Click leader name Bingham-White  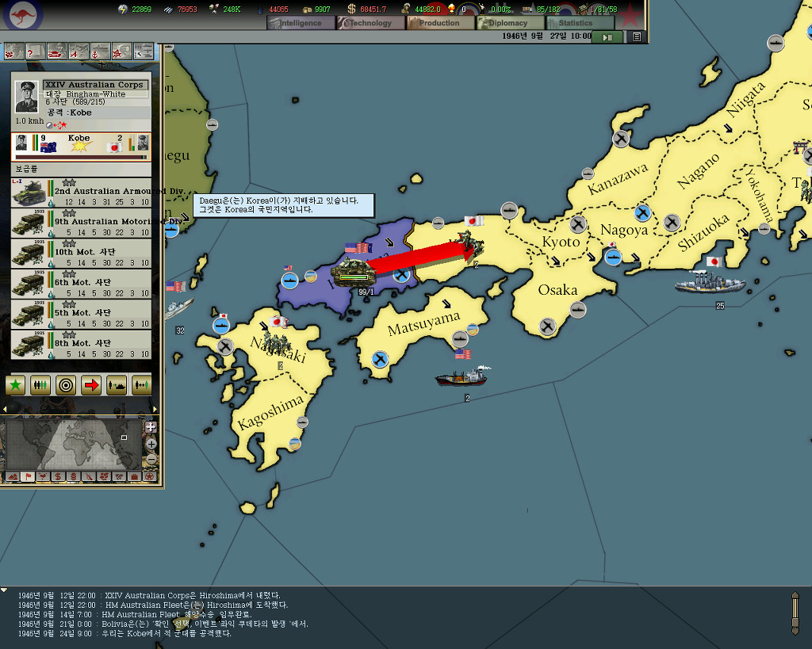[x=96, y=94]
